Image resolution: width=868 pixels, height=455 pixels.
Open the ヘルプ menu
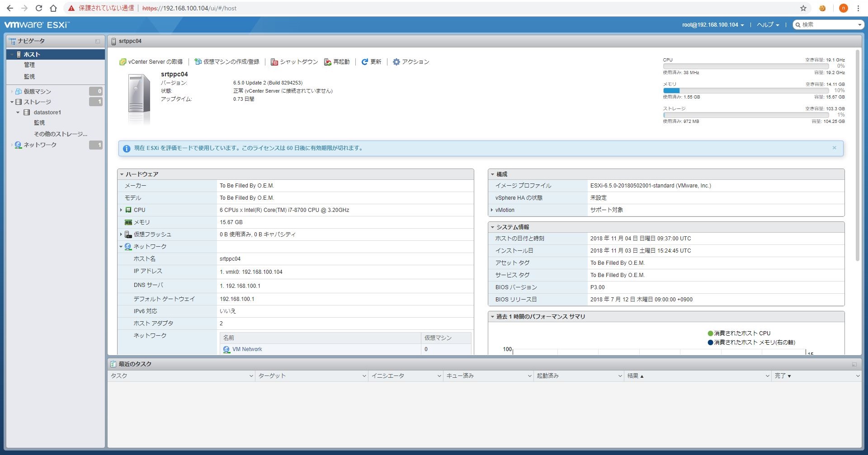[x=768, y=25]
